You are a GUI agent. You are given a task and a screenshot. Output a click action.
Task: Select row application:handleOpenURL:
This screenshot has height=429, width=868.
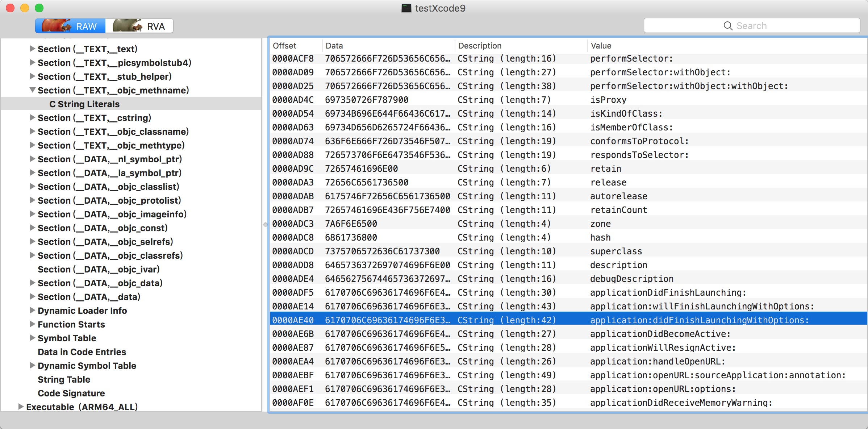coord(568,361)
